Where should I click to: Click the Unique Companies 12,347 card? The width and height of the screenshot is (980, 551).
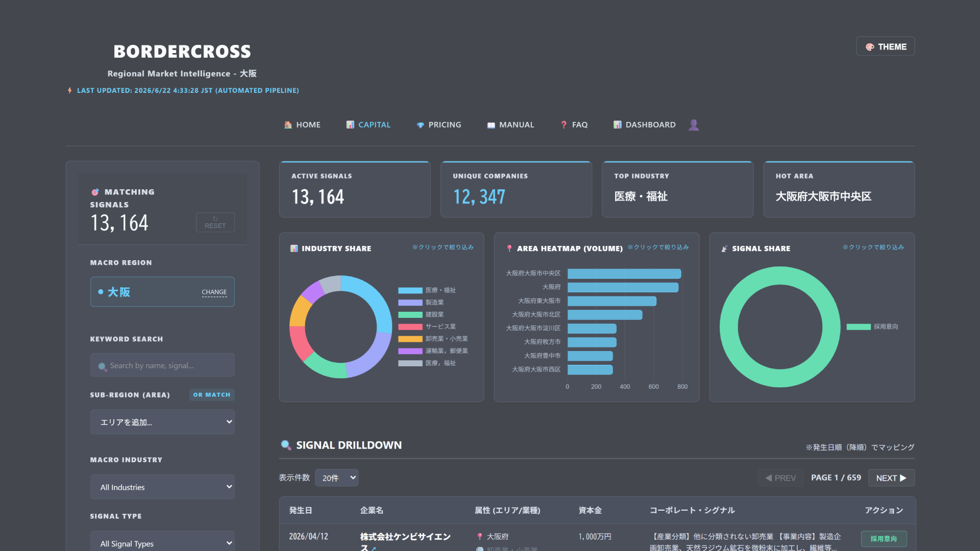tap(516, 190)
